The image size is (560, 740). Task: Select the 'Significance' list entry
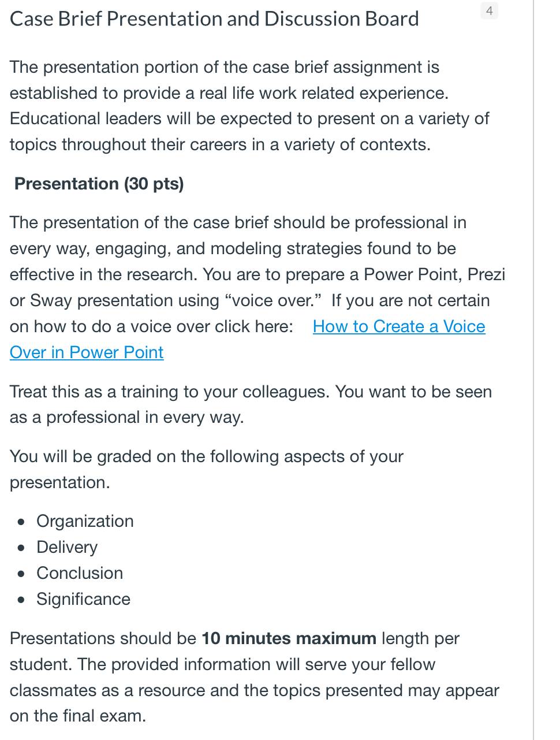83,599
